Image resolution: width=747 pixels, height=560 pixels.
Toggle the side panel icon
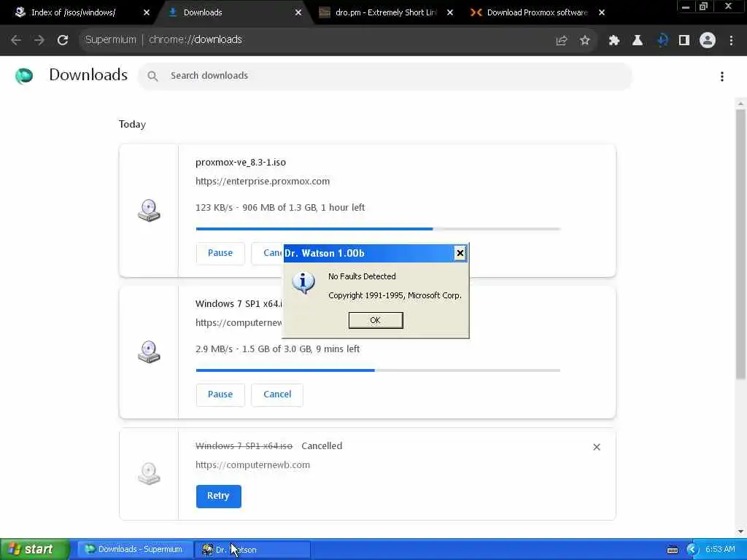pos(684,41)
